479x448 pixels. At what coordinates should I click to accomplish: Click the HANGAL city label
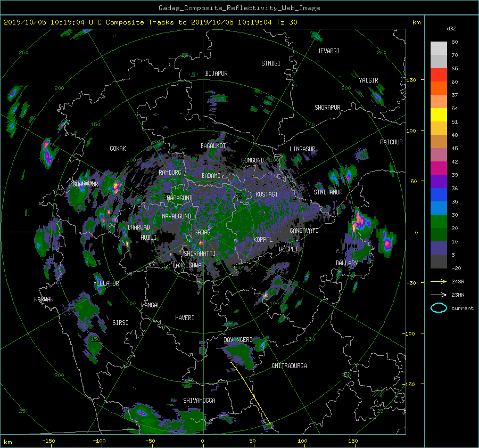pos(150,305)
